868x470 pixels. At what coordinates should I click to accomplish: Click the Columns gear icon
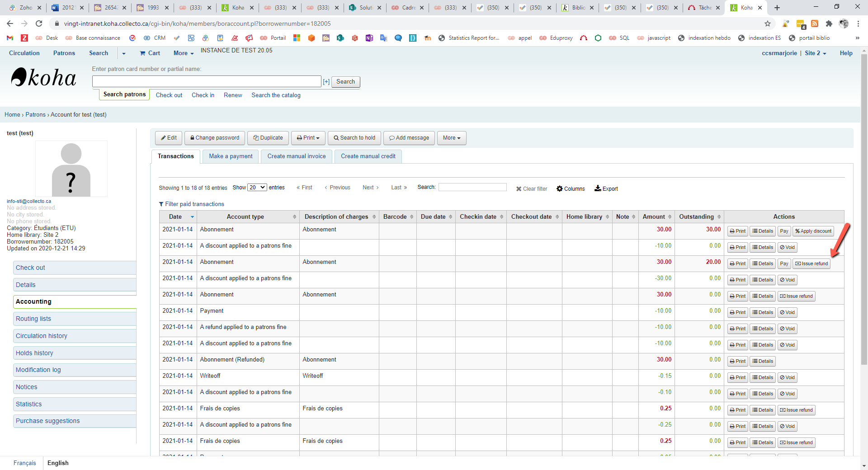click(559, 189)
